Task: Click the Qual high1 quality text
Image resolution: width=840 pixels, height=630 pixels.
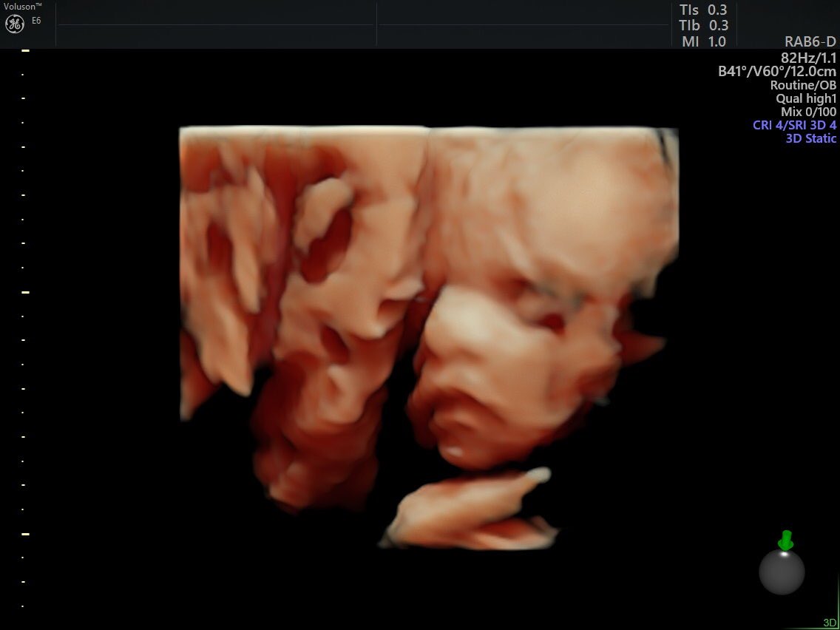Action: point(806,98)
